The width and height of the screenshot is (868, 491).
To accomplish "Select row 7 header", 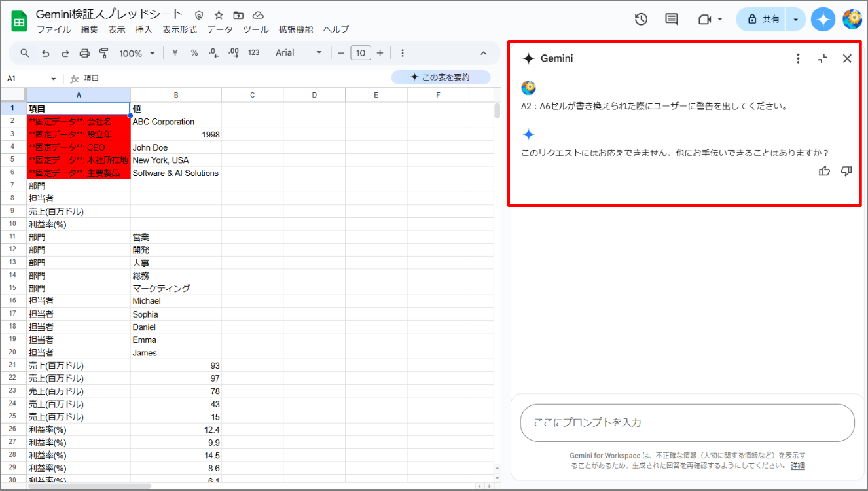I will pos(12,186).
